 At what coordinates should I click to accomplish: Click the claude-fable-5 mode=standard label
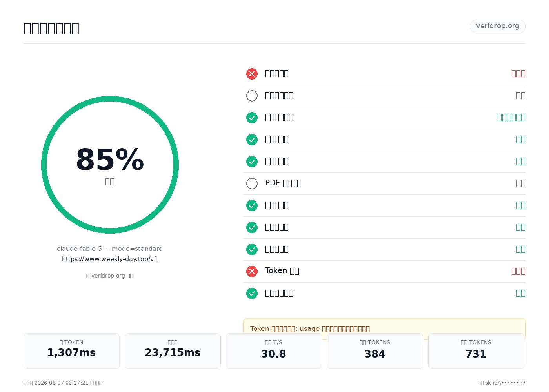click(x=110, y=249)
